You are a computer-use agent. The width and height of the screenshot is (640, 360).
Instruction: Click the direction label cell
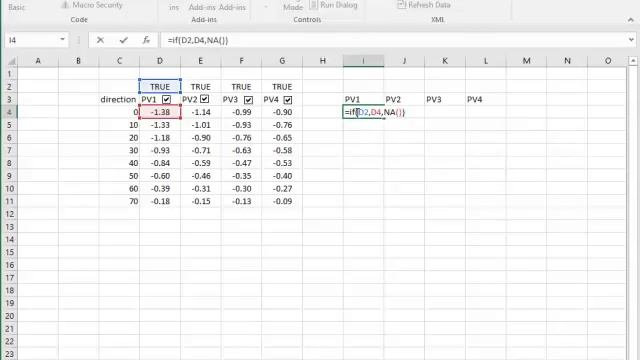click(119, 100)
